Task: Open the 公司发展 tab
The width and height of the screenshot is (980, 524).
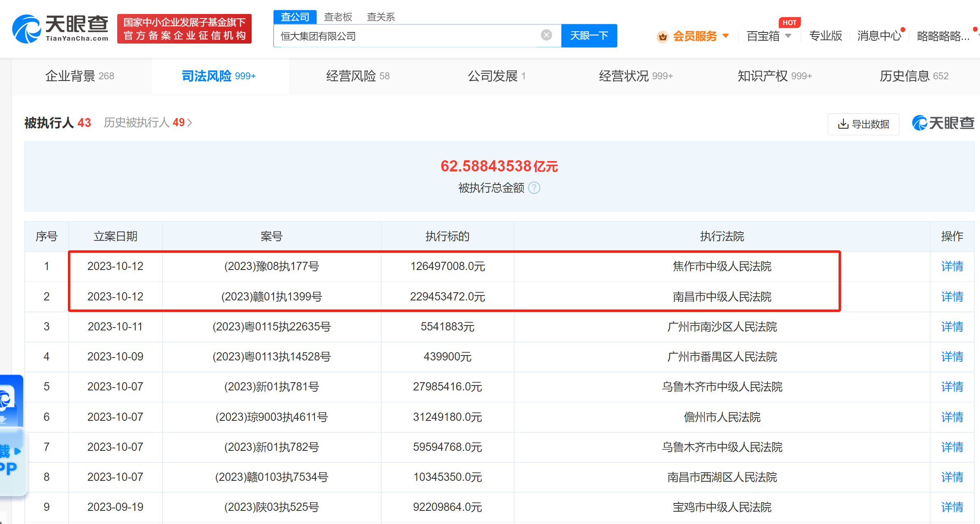Action: [x=497, y=76]
